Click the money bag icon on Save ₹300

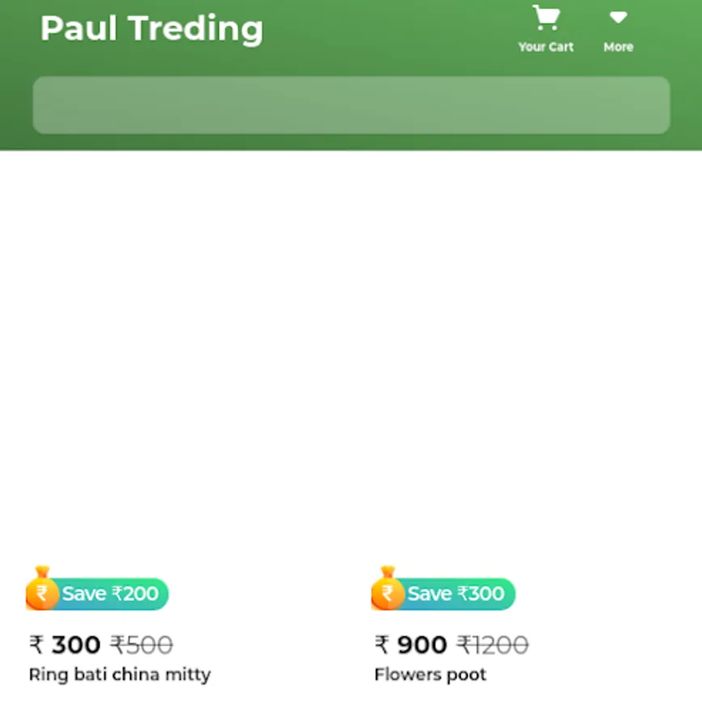click(x=387, y=589)
